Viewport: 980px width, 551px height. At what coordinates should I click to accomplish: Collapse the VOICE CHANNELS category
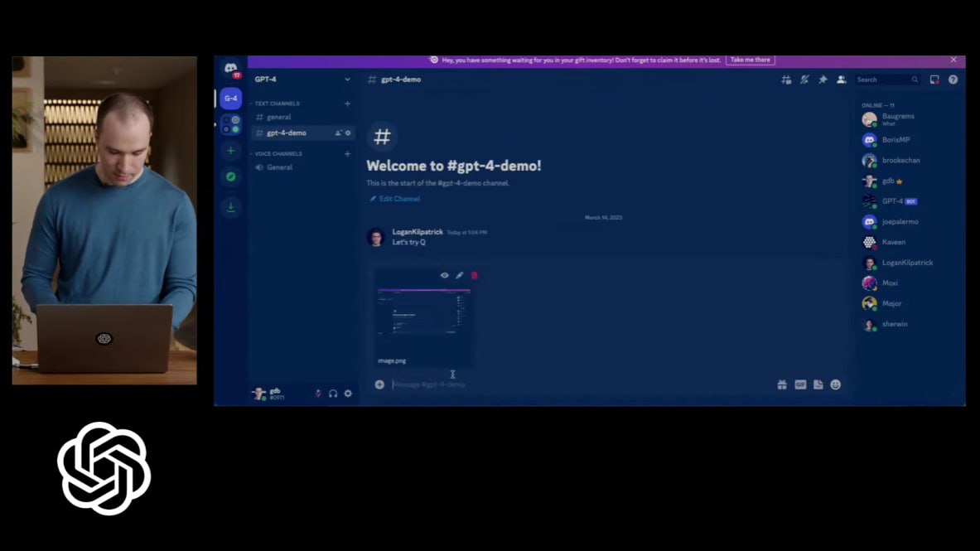point(278,153)
